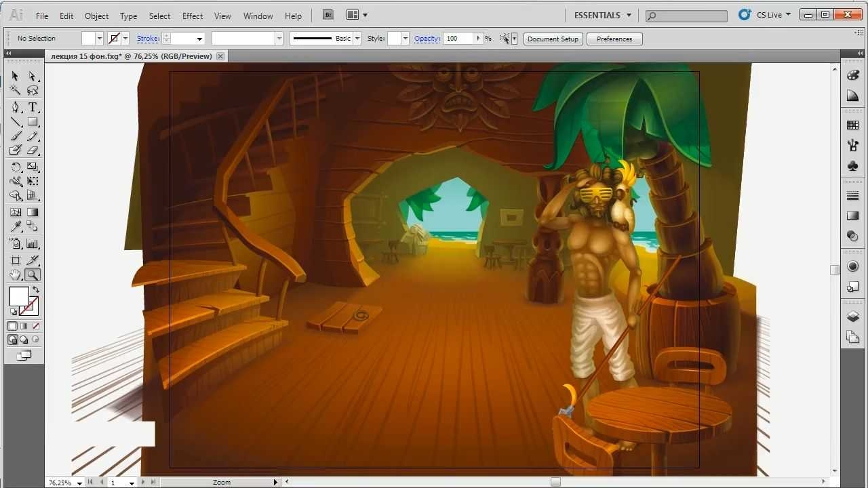Select the Gradient tool

32,212
